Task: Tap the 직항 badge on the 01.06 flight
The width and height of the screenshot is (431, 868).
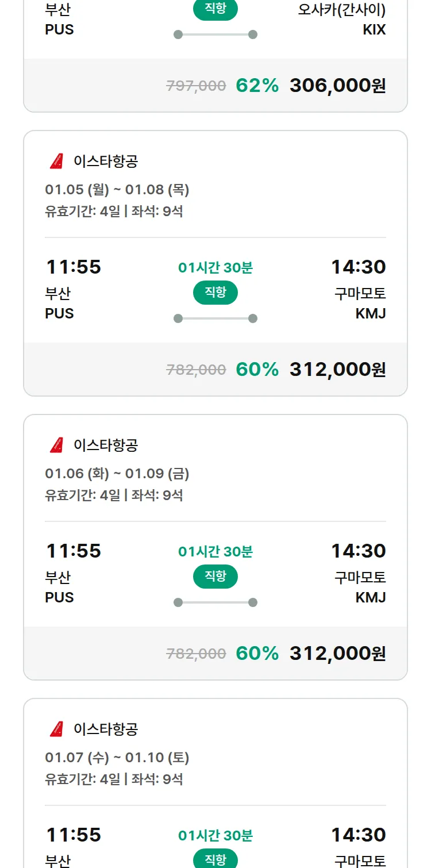Action: pyautogui.click(x=215, y=577)
